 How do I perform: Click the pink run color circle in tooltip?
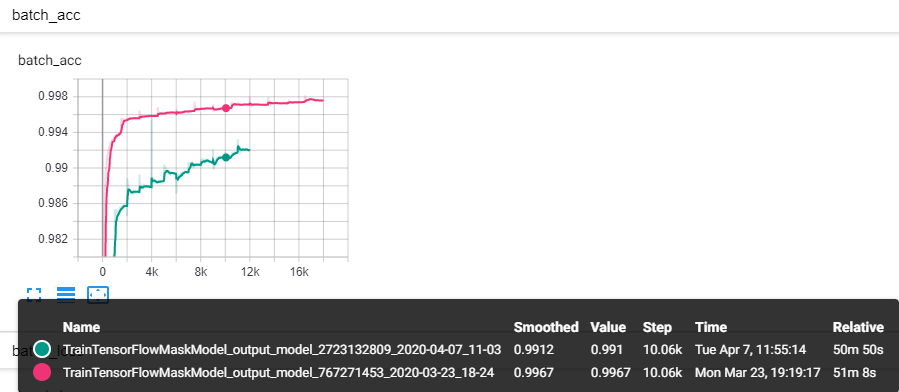(x=42, y=373)
